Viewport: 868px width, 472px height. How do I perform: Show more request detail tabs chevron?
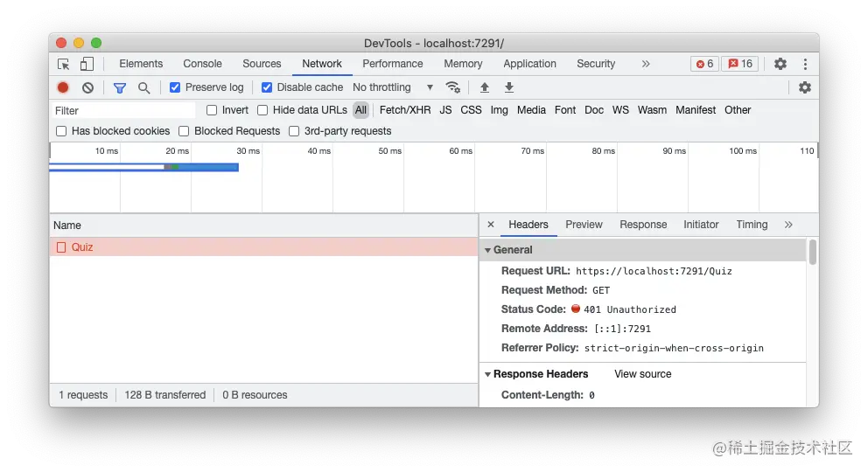[x=788, y=225]
